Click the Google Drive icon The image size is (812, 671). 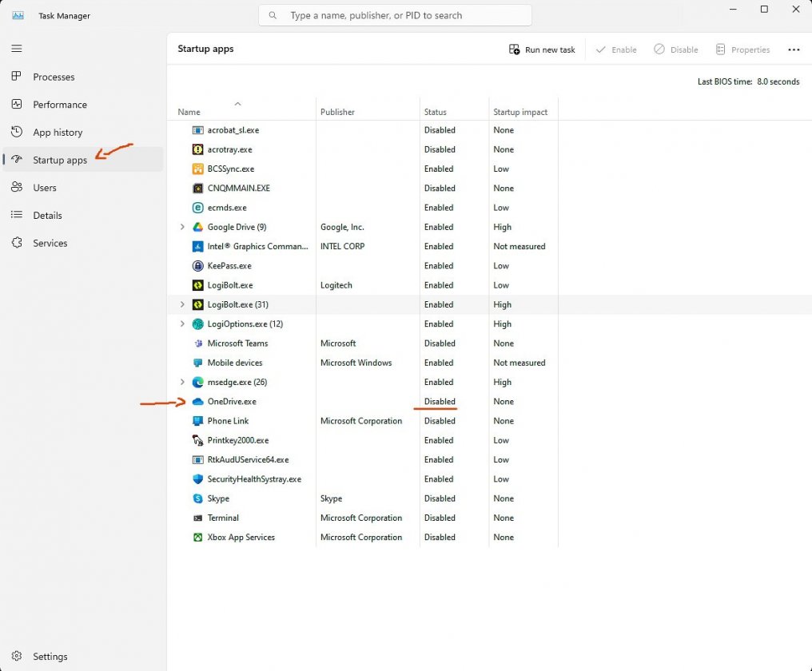pos(198,228)
